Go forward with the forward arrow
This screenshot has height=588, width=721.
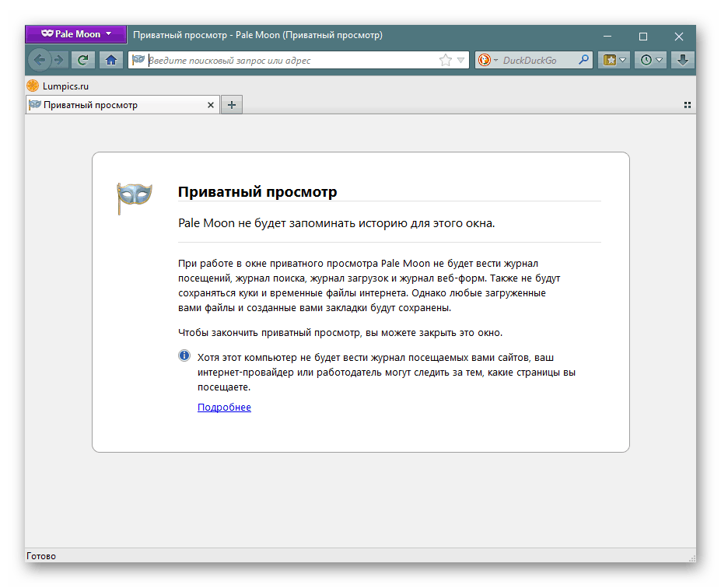[x=58, y=60]
